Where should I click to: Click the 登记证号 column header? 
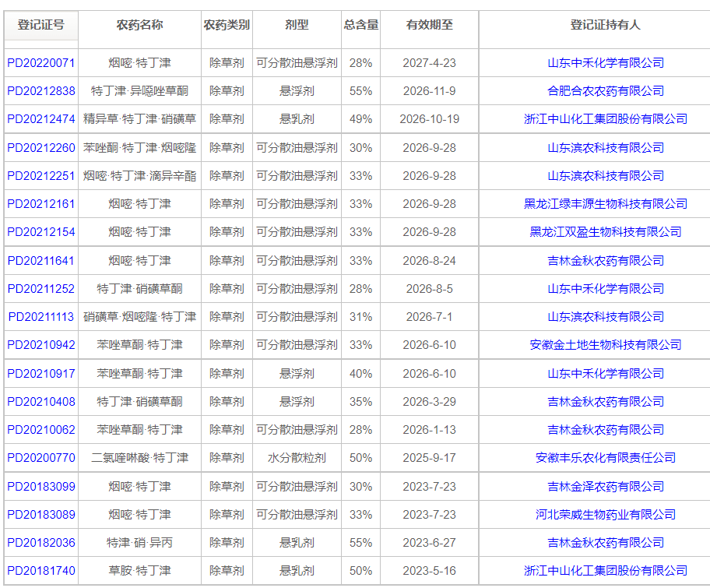click(40, 25)
